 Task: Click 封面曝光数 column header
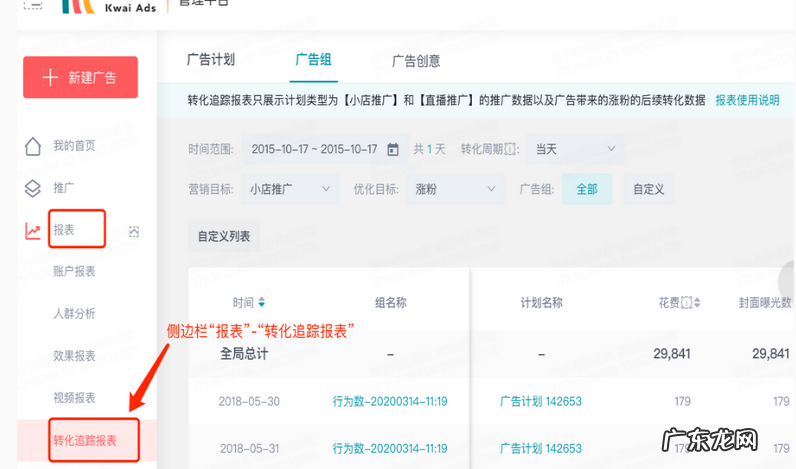765,303
